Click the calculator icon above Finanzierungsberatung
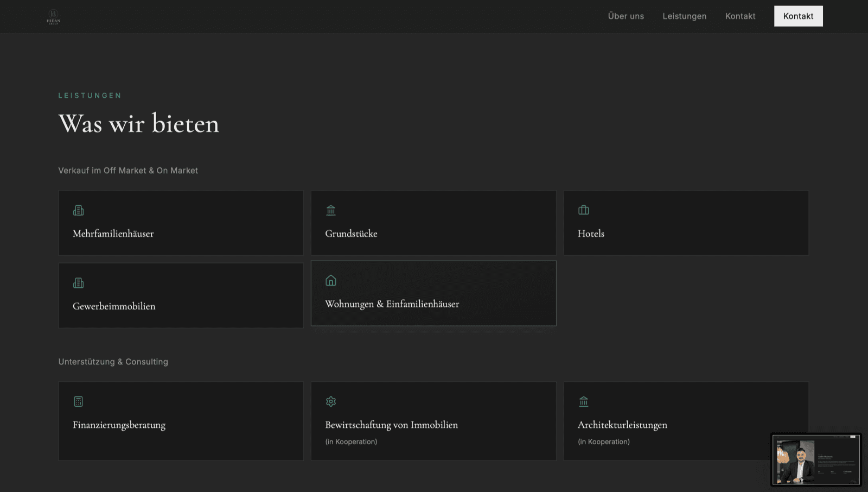 pos(79,401)
